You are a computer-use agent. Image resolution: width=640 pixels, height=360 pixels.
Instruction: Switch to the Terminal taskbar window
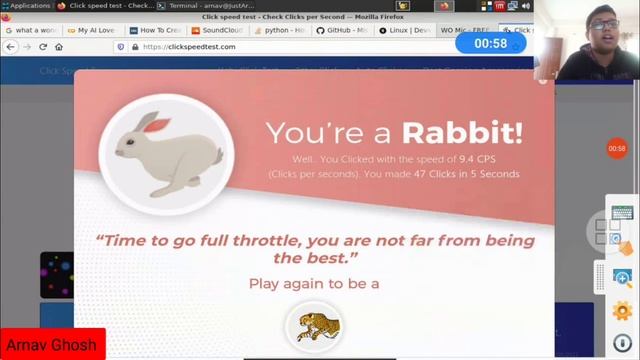(x=207, y=6)
